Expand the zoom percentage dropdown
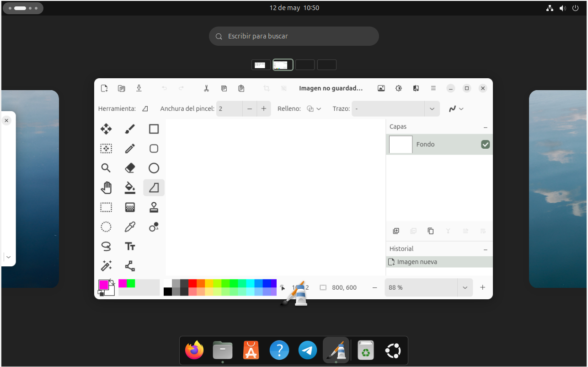The width and height of the screenshot is (588, 367). pyautogui.click(x=465, y=287)
